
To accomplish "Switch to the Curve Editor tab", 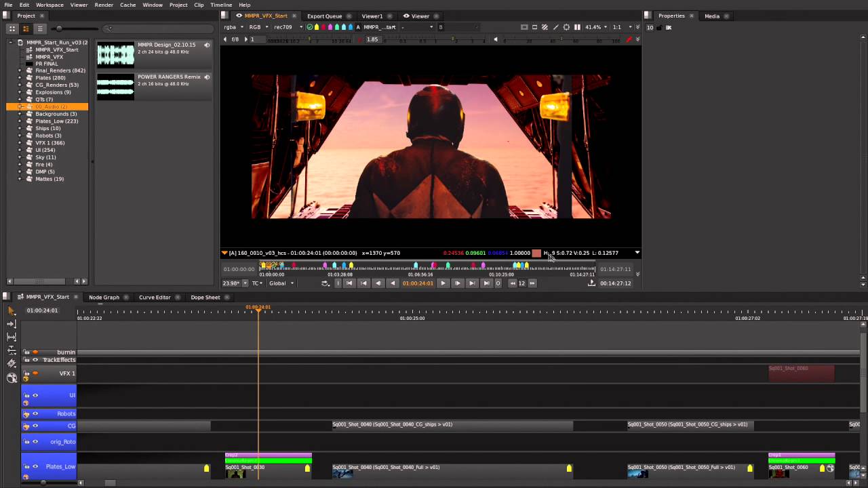I will pyautogui.click(x=155, y=297).
